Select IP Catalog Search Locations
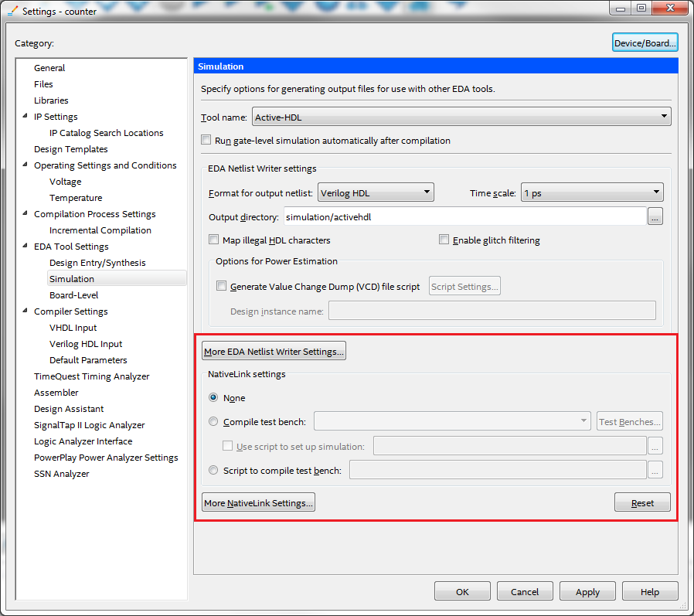This screenshot has width=694, height=616. click(x=106, y=133)
